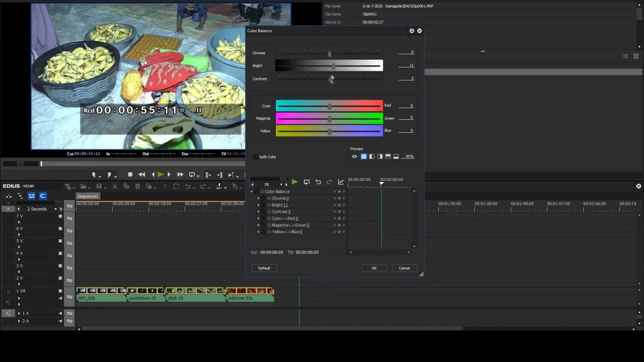Expand the Bright keyframe parameter row
This screenshot has width=644, height=362.
(259, 205)
